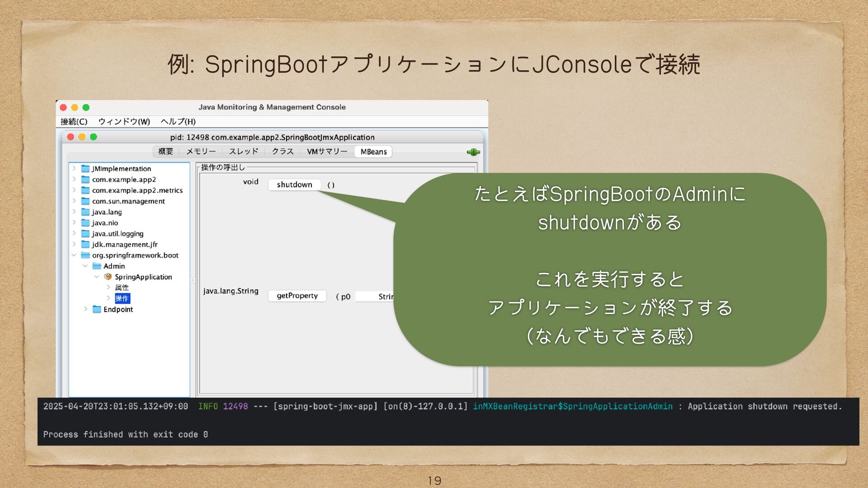Collapse the org.springframework.boot tree node
Image resolution: width=868 pixels, height=488 pixels.
point(74,255)
